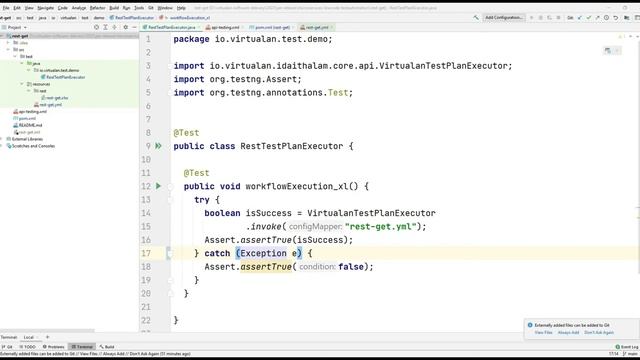This screenshot has width=640, height=360.
Task: Click the inspections warning indicator widget
Action: (x=621, y=36)
